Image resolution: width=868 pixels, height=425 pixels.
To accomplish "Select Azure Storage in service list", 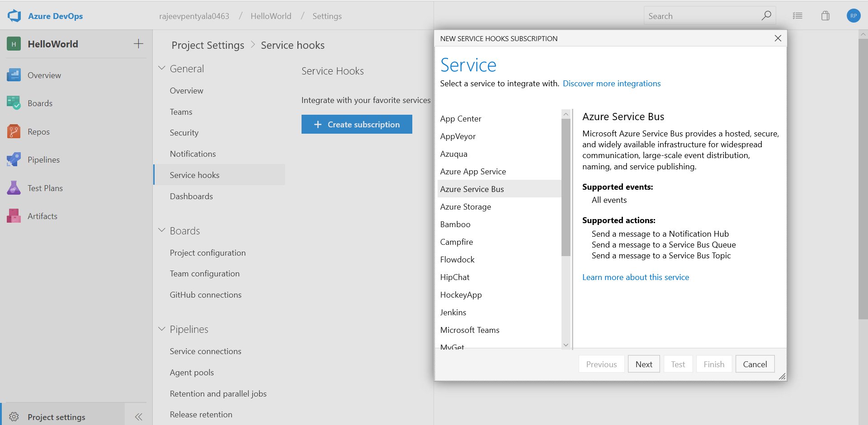I will coord(500,206).
